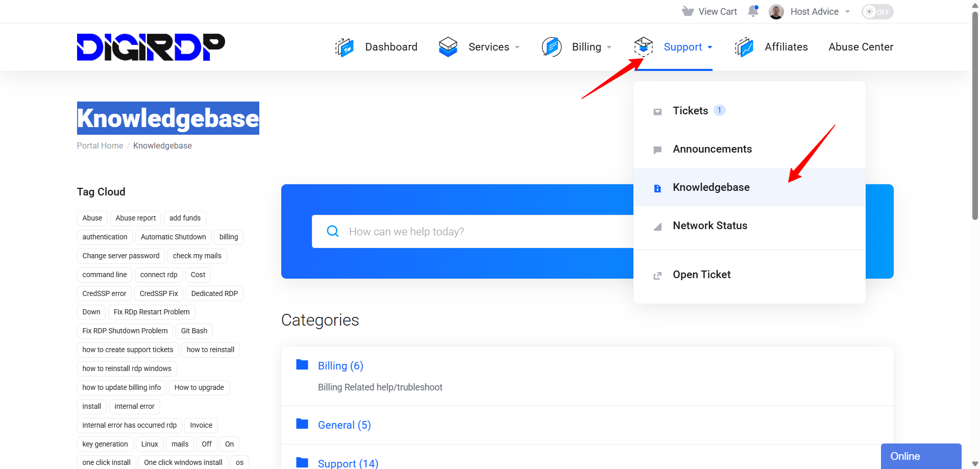Open Network Status from the Support menu

(x=749, y=226)
